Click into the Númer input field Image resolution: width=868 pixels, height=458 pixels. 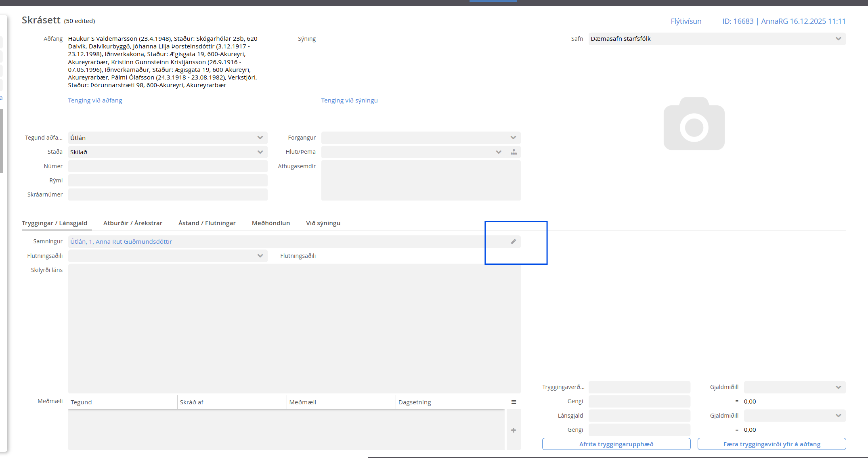(x=168, y=166)
